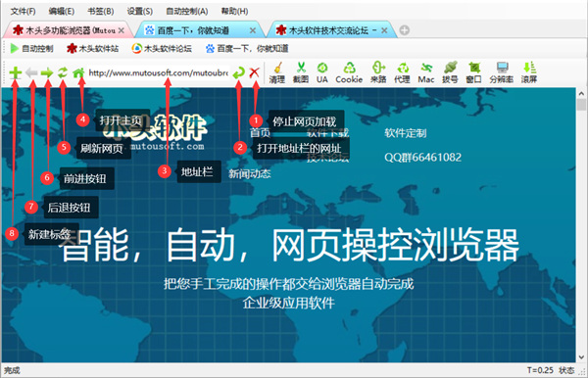The height and width of the screenshot is (378, 588).
Task: Click the 新闻动态 page link
Action: pos(249,173)
